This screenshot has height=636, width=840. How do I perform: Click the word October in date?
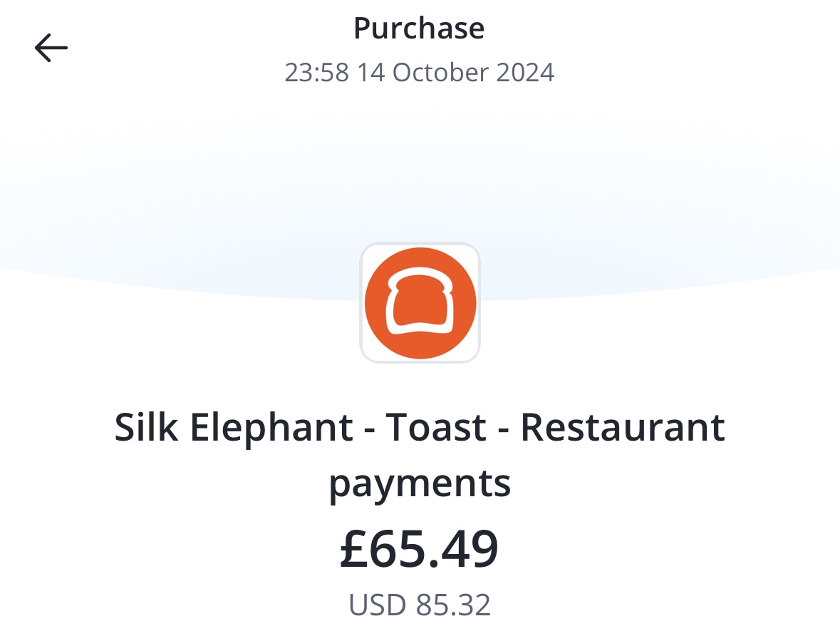click(x=437, y=73)
